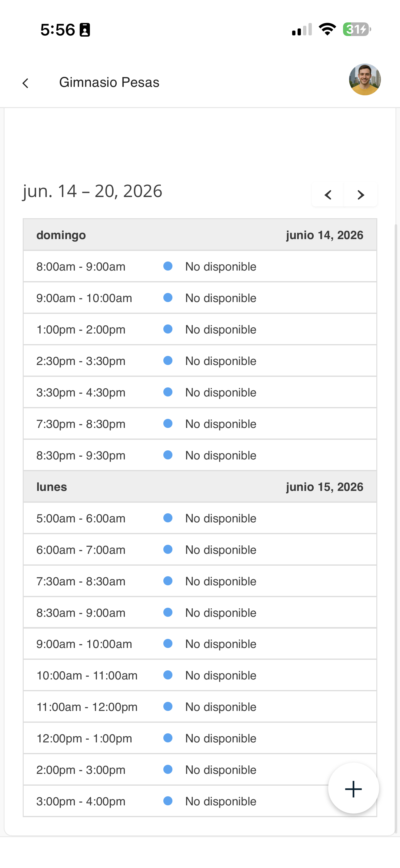The height and width of the screenshot is (868, 400).
Task: Click blue dot of domingo 8:00am slot
Action: (168, 266)
